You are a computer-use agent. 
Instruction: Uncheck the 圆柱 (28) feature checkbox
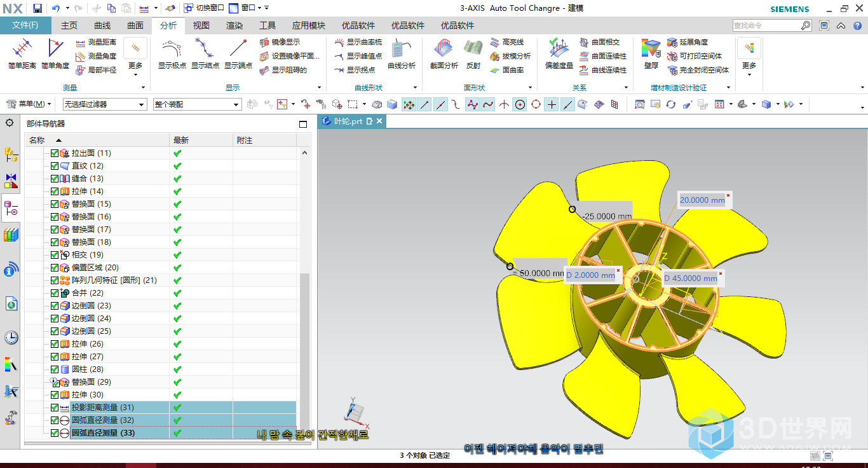click(54, 369)
